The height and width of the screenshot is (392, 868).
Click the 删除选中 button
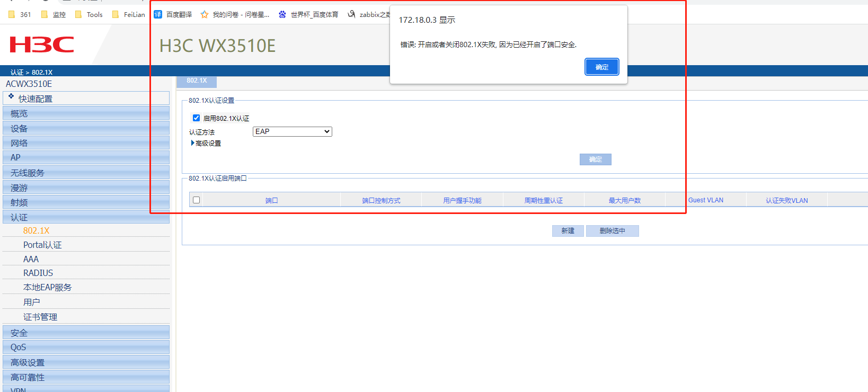click(x=613, y=231)
